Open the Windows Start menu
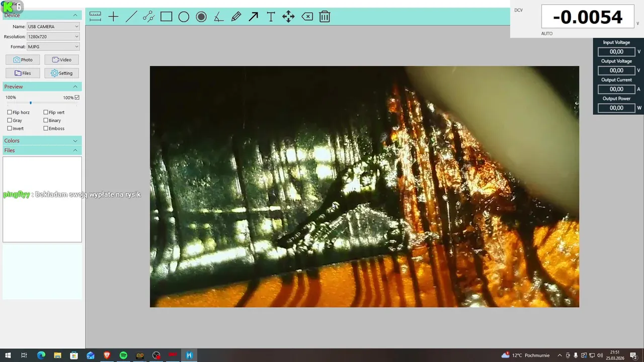 point(8,355)
